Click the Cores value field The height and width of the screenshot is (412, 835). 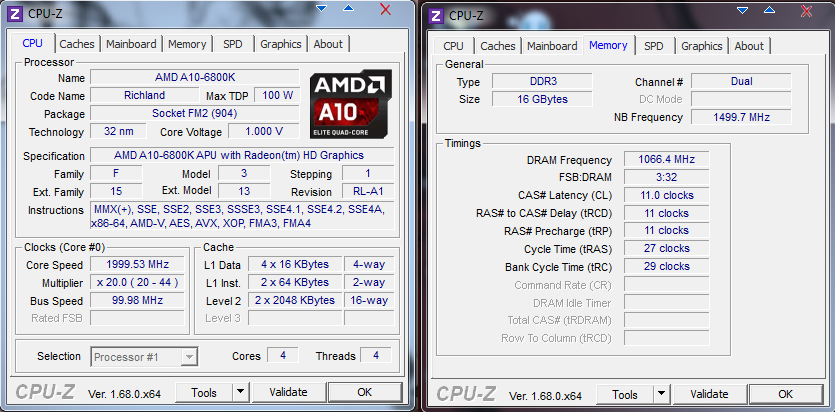[x=283, y=356]
